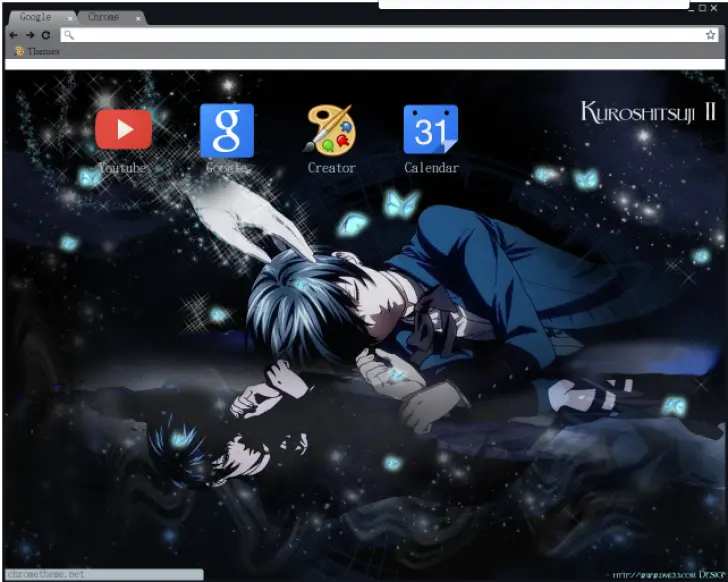Reload the page with refresh icon
728x582 pixels.
(46, 35)
